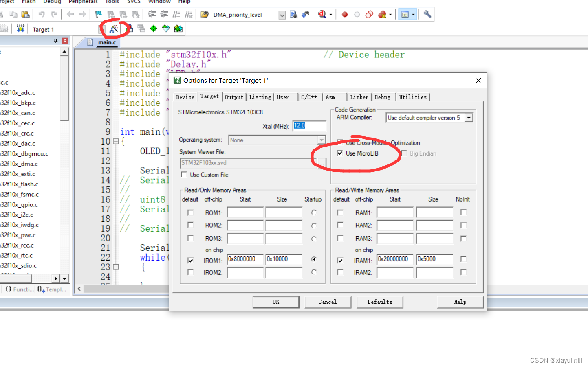
Task: Click the project panel vertical scrollbar thumb
Action: [64, 88]
